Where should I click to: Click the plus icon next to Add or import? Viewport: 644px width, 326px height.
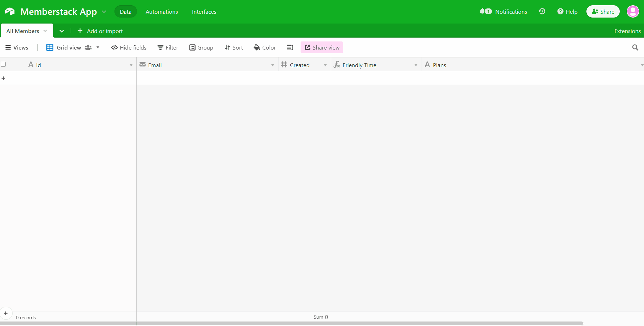pos(80,31)
